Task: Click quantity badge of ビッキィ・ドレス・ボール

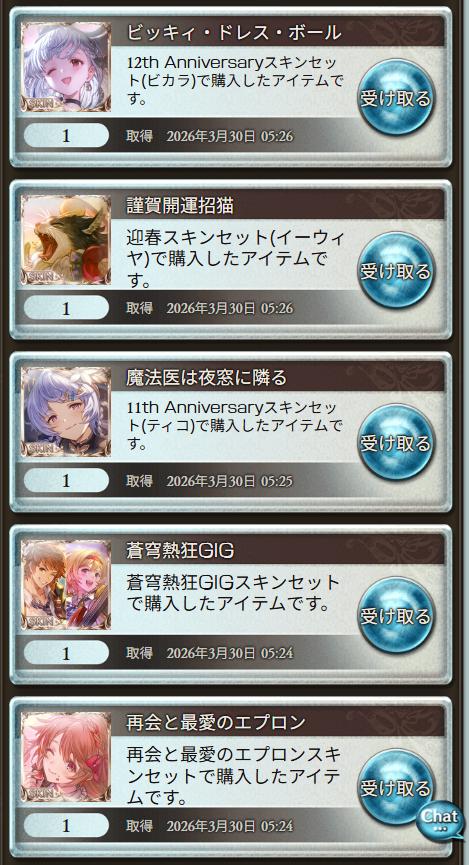Action: tap(66, 136)
